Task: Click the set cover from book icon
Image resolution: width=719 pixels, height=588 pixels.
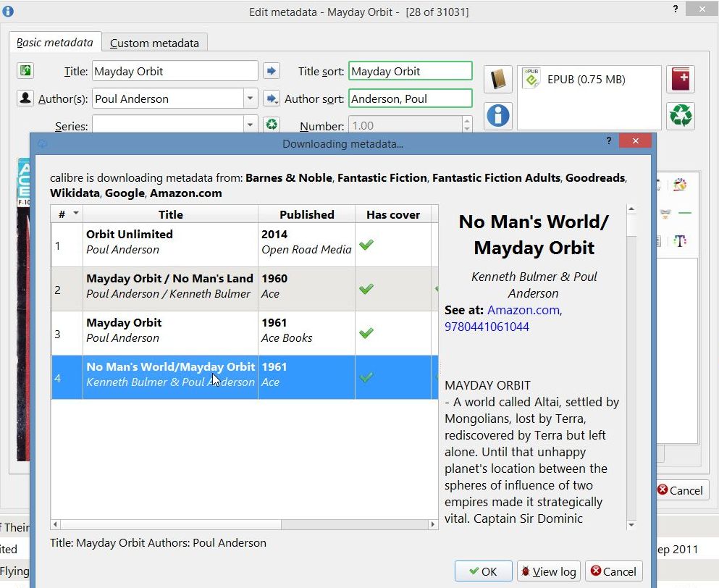Action: coord(498,80)
